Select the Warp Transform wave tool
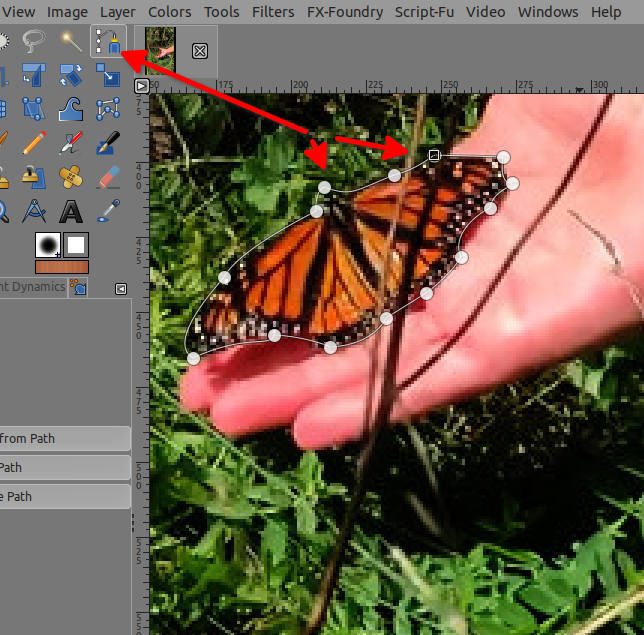 pyautogui.click(x=71, y=109)
